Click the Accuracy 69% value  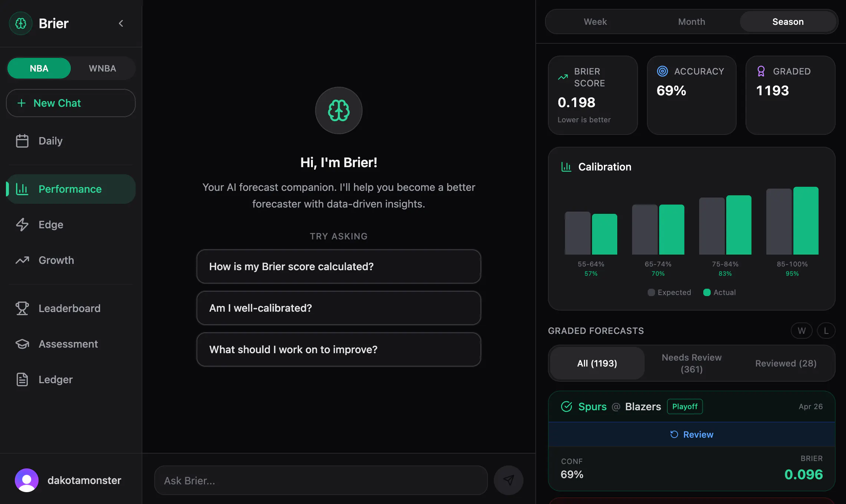(x=671, y=90)
